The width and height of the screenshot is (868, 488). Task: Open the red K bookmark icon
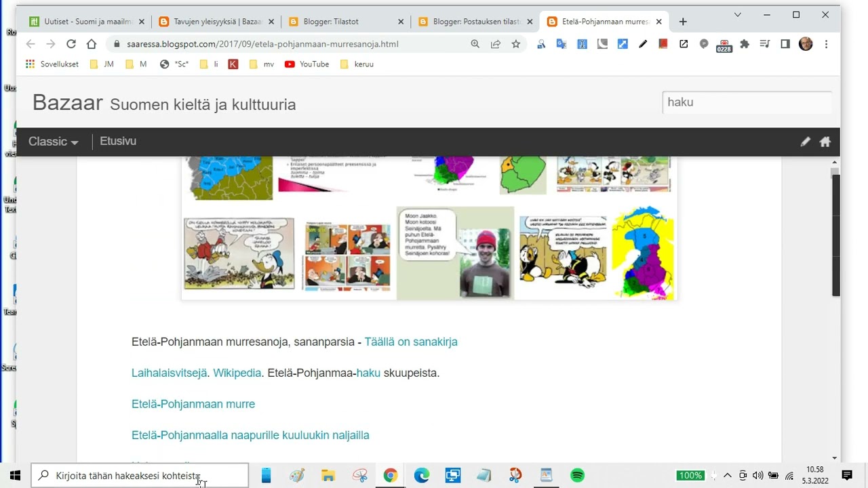point(233,64)
